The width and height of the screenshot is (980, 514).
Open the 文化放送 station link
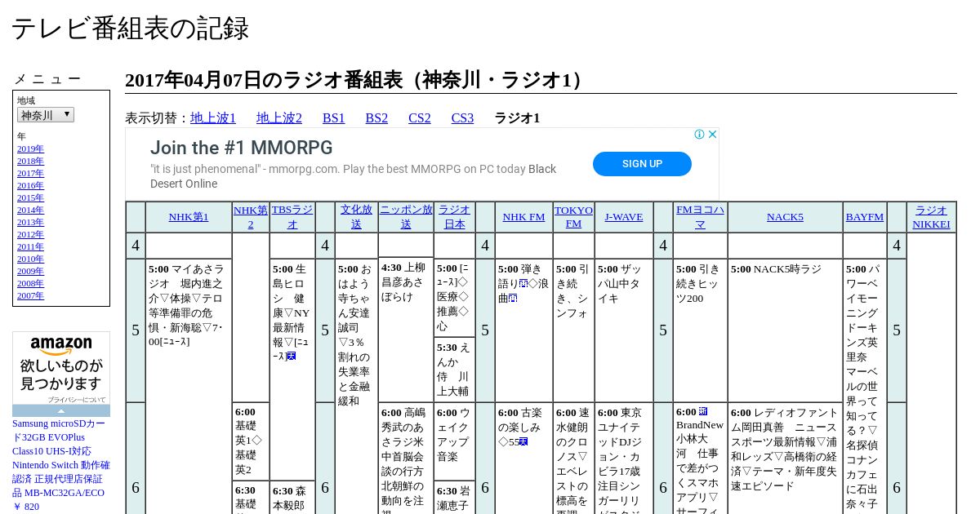tap(356, 217)
